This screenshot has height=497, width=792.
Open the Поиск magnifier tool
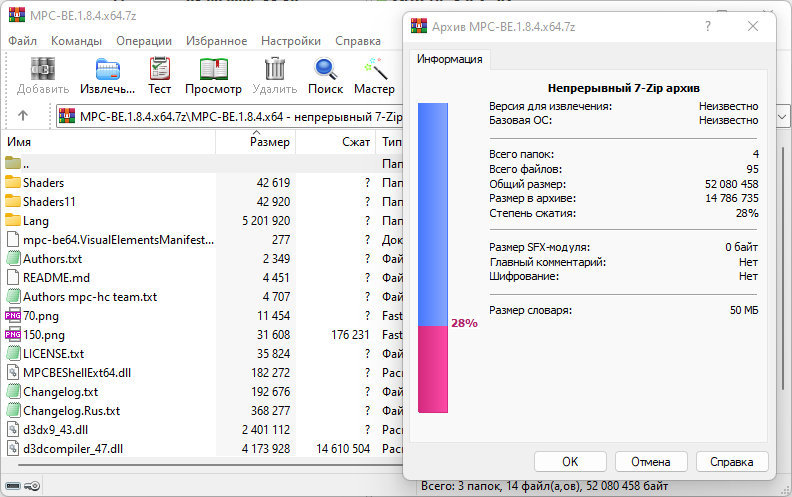pyautogui.click(x=325, y=69)
